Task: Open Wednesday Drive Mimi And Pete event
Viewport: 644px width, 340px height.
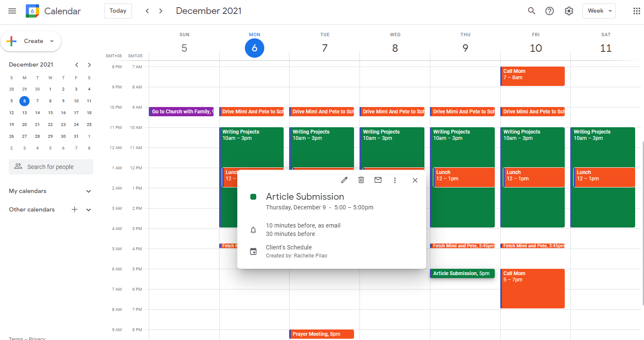Action: tap(392, 112)
